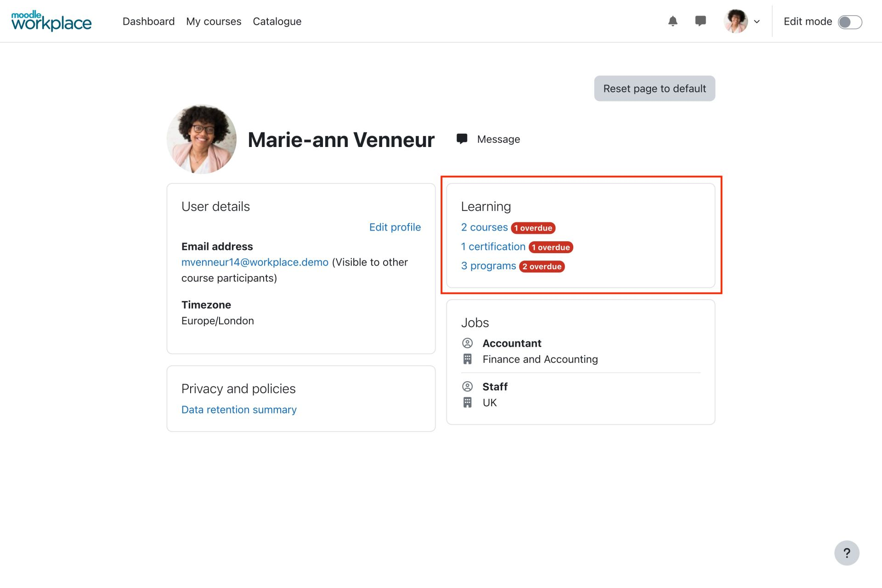882x588 pixels.
Task: Click the UK department building icon
Action: (x=467, y=402)
